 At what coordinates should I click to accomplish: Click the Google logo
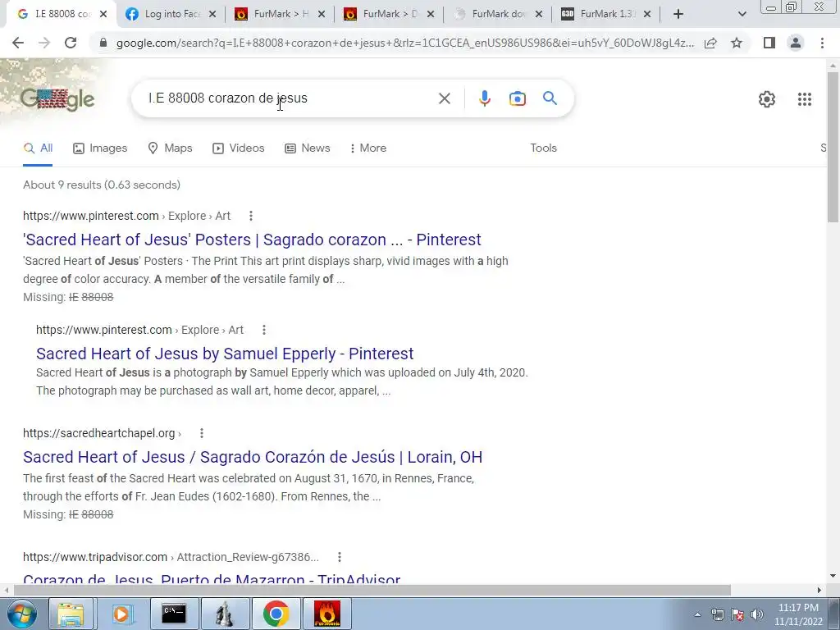click(x=57, y=99)
